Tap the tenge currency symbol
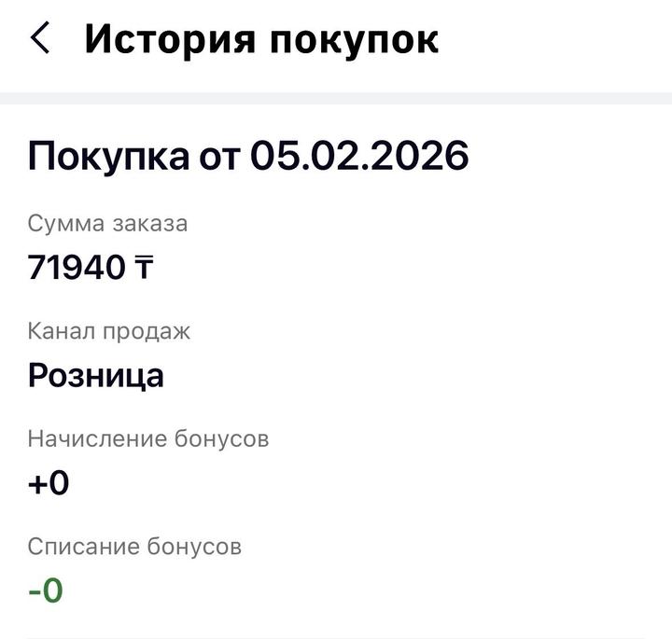Viewport: 672px width, 639px height. (144, 269)
